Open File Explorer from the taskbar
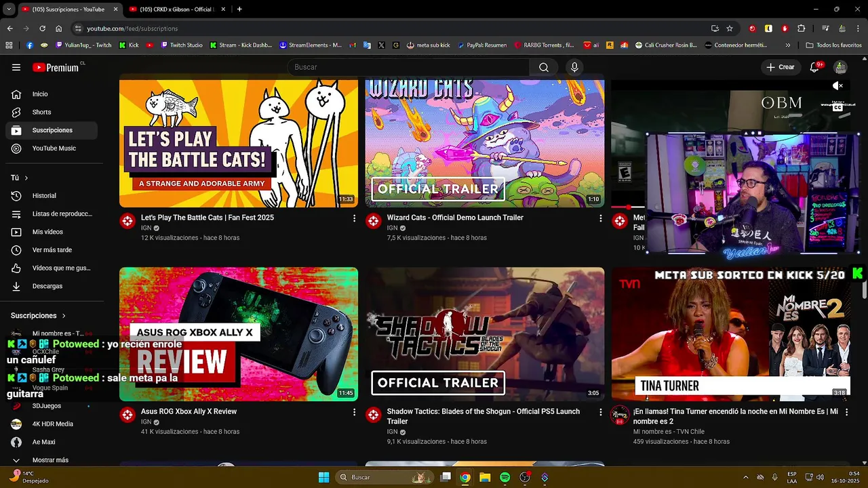Screen dimensions: 868x488 pyautogui.click(x=485, y=477)
